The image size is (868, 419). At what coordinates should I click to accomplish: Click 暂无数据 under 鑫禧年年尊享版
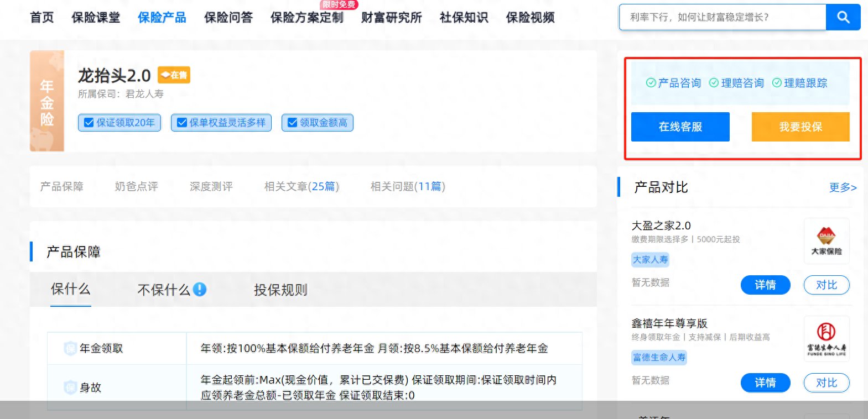651,380
